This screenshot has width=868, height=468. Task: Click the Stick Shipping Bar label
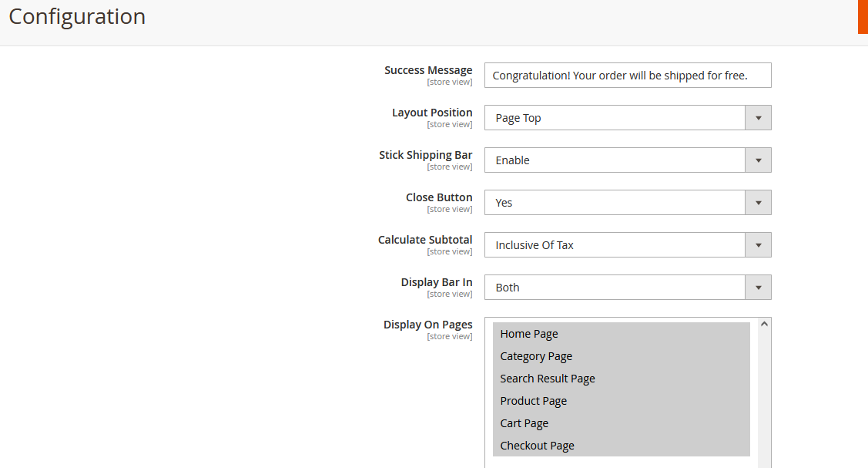(425, 155)
